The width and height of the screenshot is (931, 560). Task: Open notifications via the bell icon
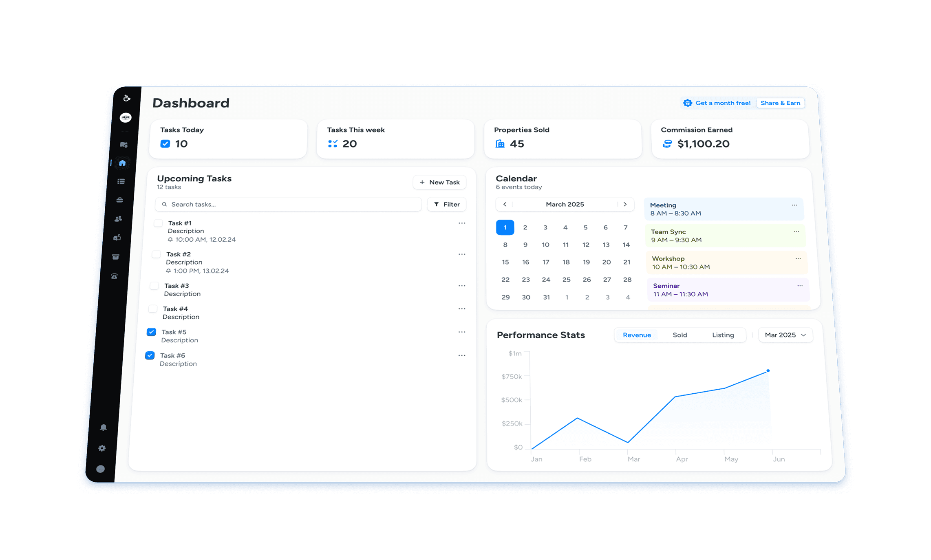103,427
